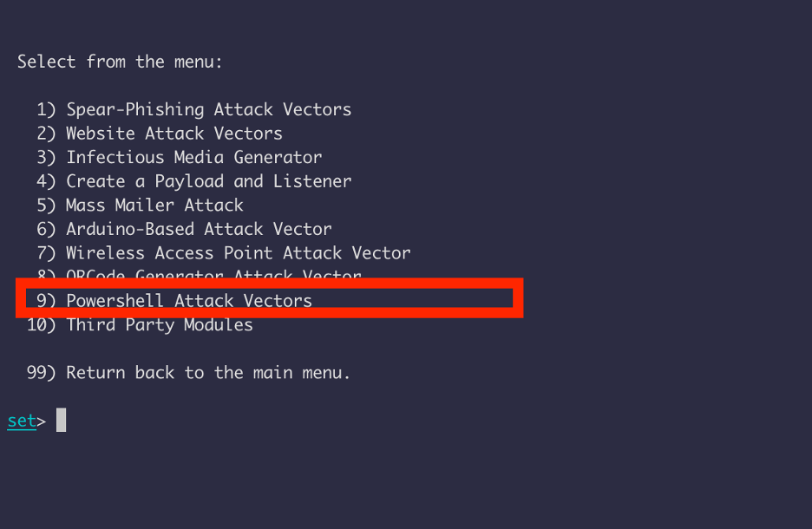Screen dimensions: 812x529
Task: Click the > symbol after set prompt
Action: click(x=42, y=421)
